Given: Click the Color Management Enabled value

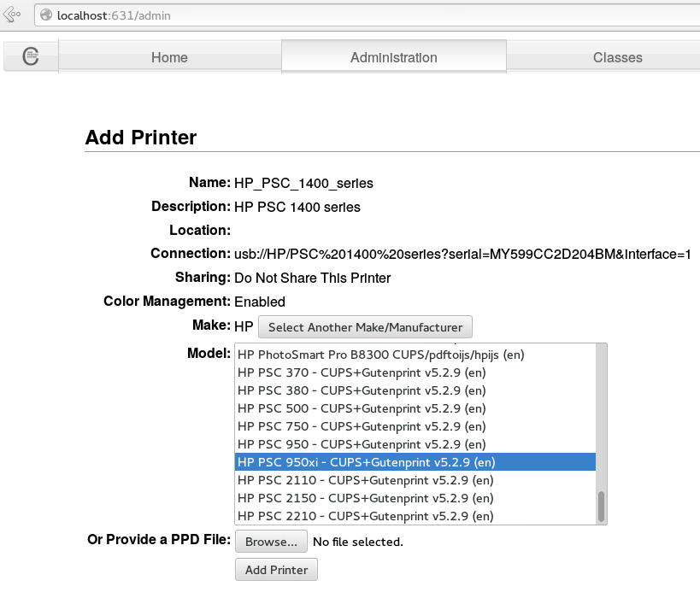Looking at the screenshot, I should tap(260, 302).
